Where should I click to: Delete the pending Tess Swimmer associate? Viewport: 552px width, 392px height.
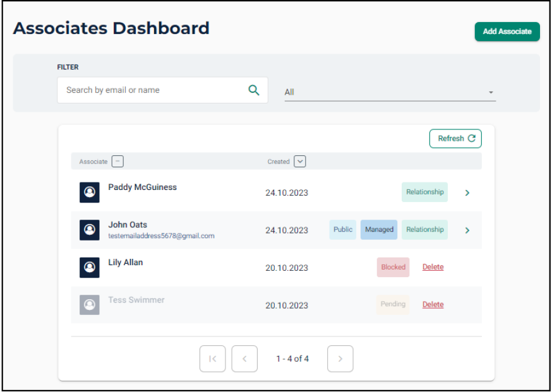(433, 304)
